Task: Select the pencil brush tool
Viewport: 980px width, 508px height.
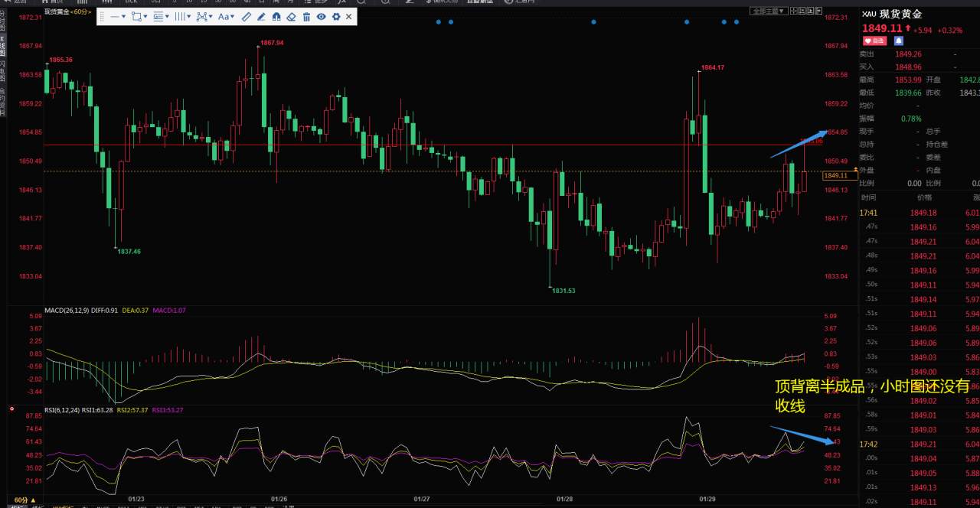Action: (261, 17)
